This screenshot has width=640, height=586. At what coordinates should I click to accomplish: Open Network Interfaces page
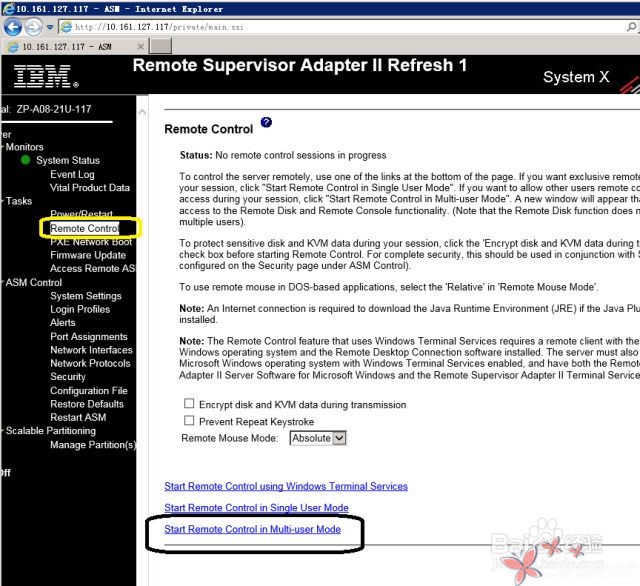click(91, 350)
